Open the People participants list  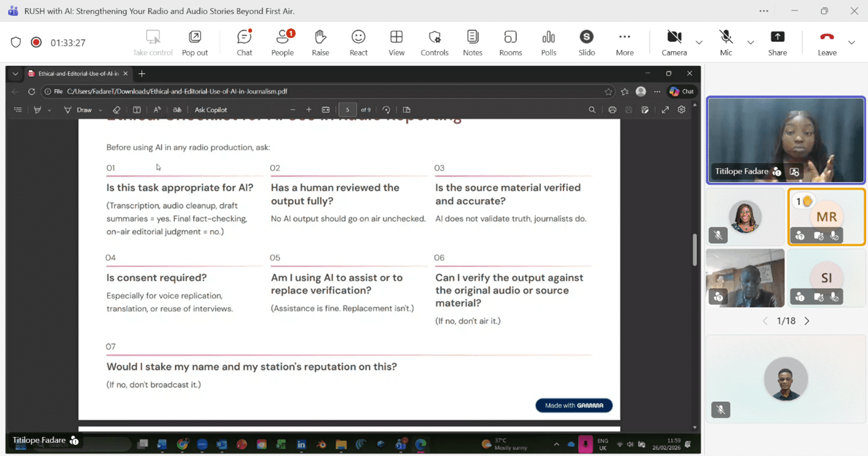pos(282,42)
